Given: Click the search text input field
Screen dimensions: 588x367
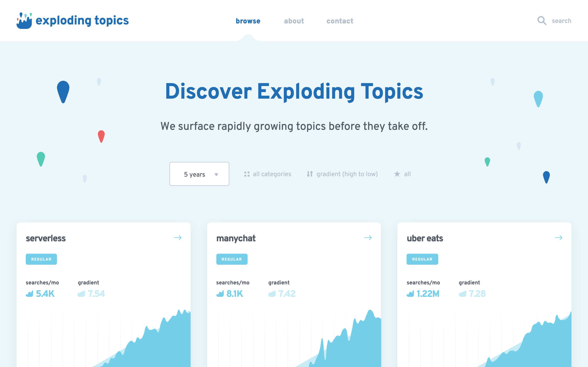Looking at the screenshot, I should pos(561,21).
